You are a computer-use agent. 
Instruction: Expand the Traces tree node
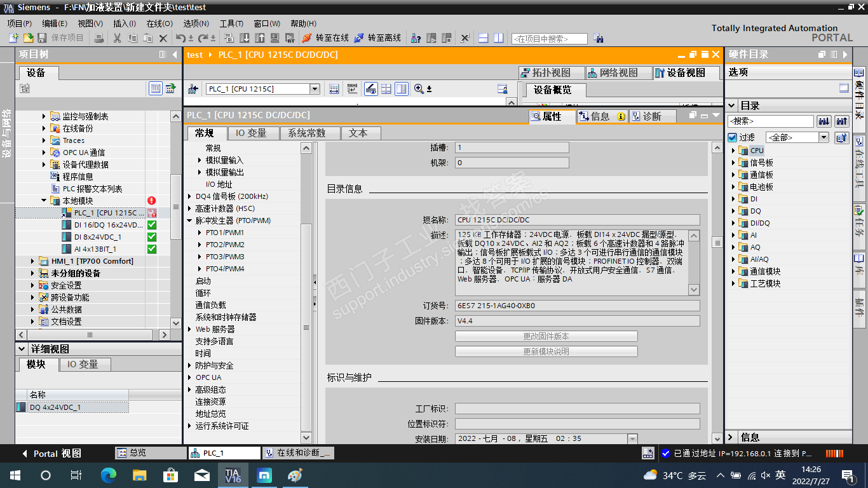[44, 140]
